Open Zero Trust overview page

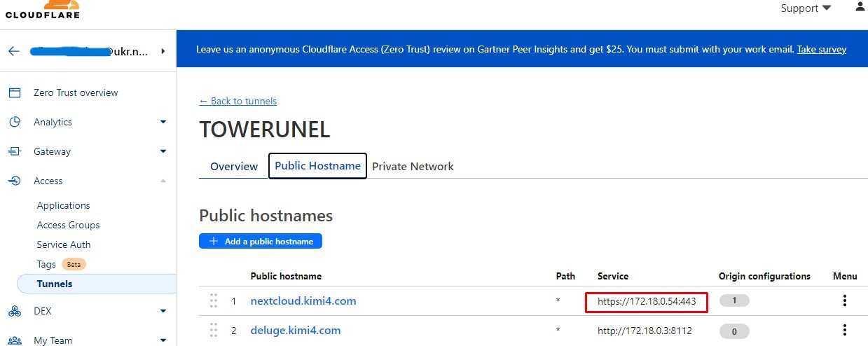tap(76, 92)
